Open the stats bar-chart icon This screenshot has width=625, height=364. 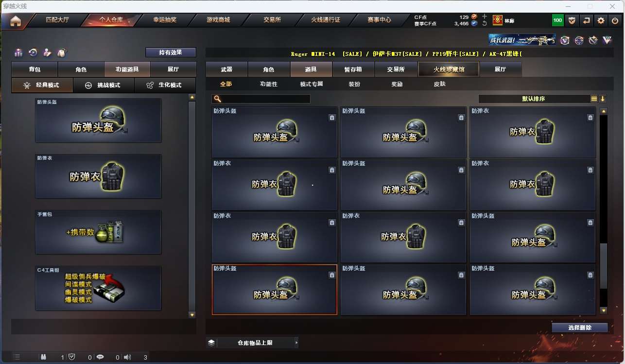[x=18, y=52]
